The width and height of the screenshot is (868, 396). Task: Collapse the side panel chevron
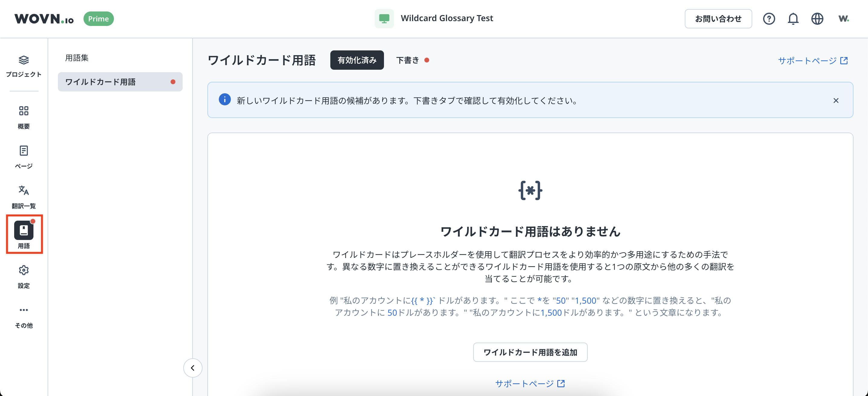click(x=193, y=368)
